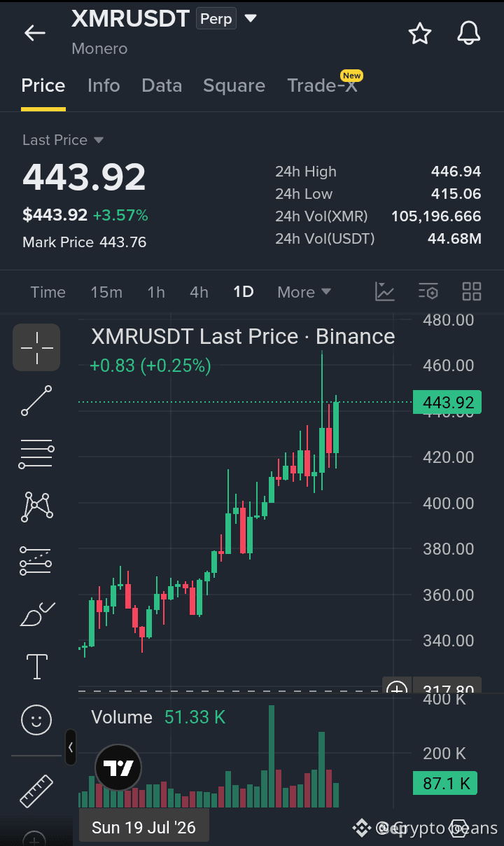The image size is (504, 846).
Task: Select the projection forecast tool
Action: click(x=36, y=560)
